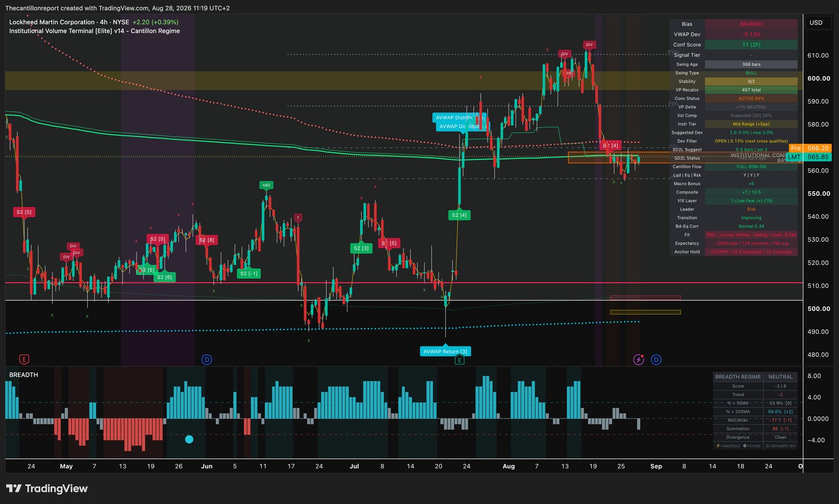Click the May label on time axis

pos(67,467)
